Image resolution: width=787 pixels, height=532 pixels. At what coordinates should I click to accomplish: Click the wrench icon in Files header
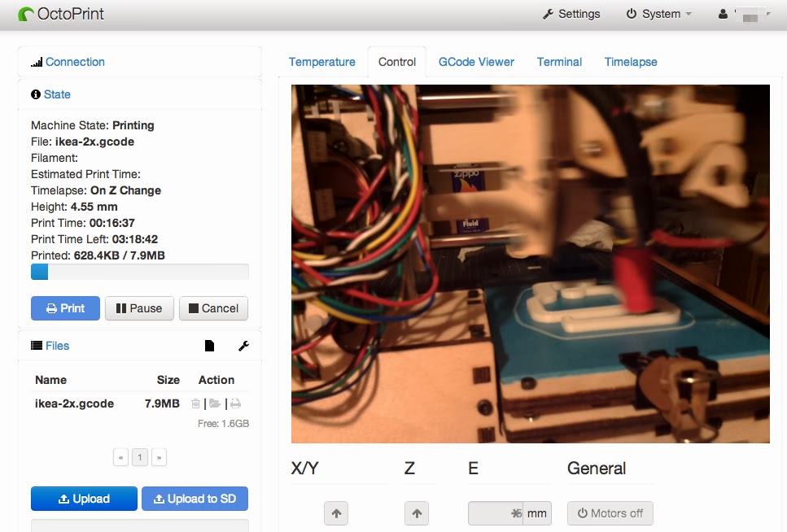pos(243,346)
